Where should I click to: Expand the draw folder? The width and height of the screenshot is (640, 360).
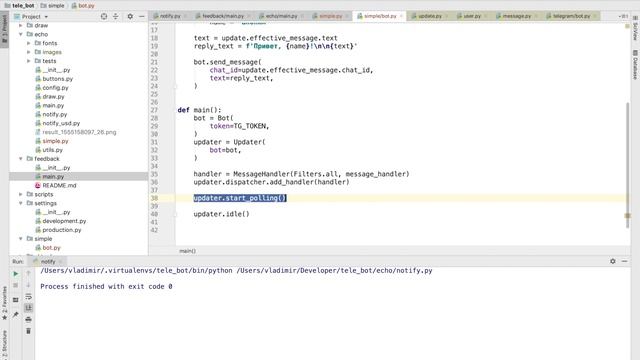(x=20, y=25)
